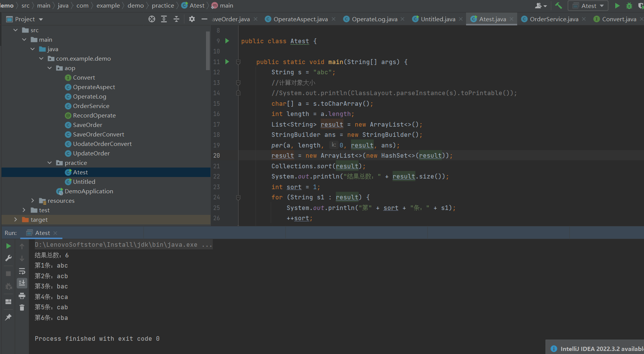
Task: Close the Atest tab in the Run panel
Action: click(x=55, y=233)
